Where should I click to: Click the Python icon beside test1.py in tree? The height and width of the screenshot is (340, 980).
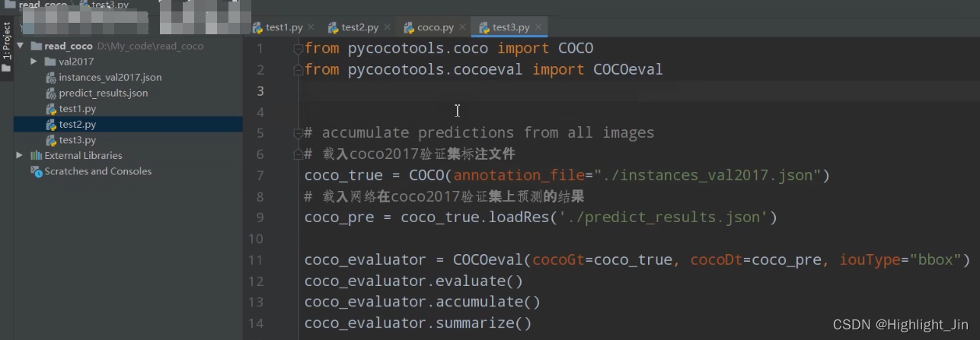pyautogui.click(x=51, y=109)
